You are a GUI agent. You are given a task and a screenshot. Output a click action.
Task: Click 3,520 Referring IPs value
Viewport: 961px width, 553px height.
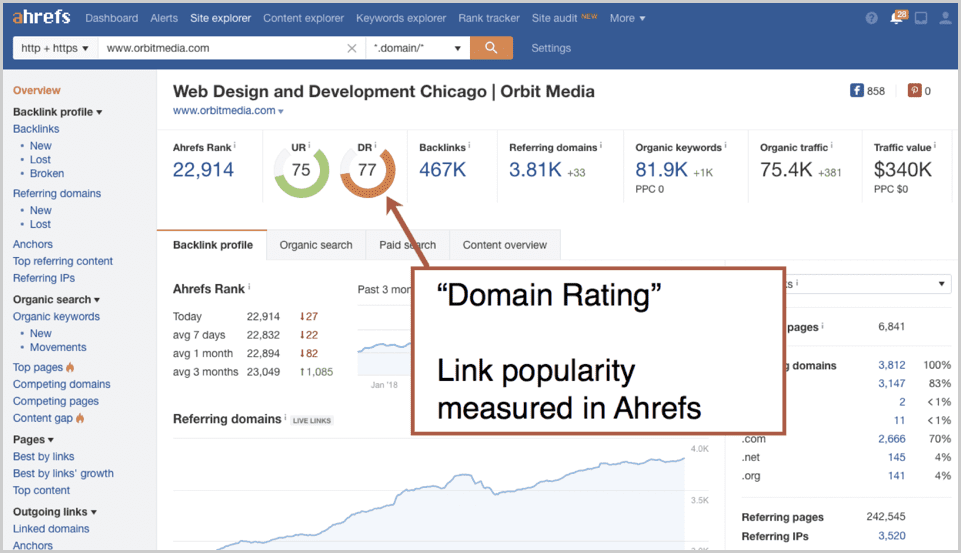(x=892, y=536)
